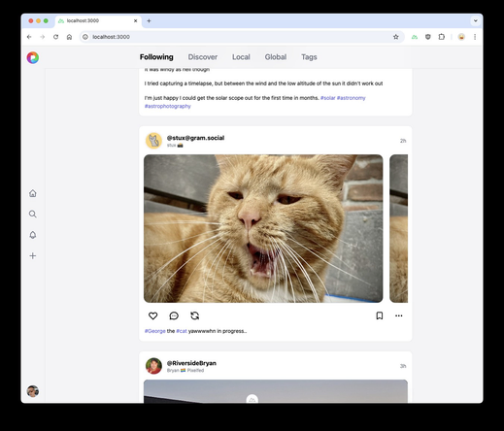Open the yawning cat photo

[263, 228]
